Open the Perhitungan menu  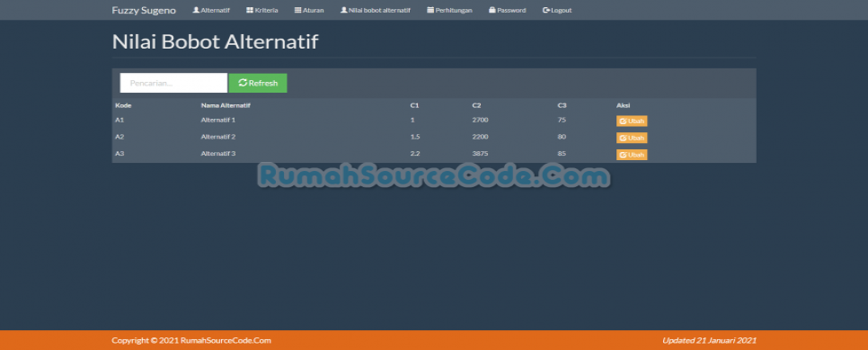(449, 10)
